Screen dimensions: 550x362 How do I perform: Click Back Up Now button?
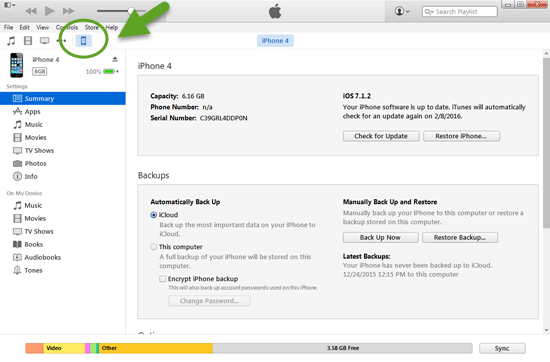(381, 237)
